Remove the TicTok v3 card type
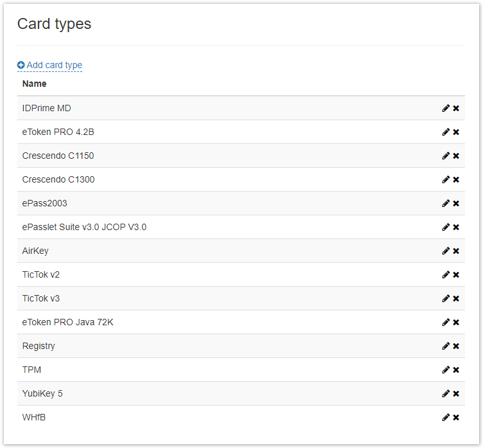Viewport: 483px width, 448px height. click(456, 298)
